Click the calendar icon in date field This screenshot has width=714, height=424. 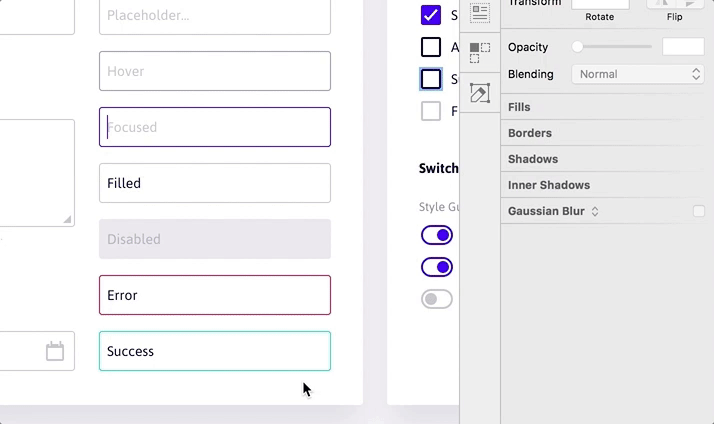click(55, 351)
